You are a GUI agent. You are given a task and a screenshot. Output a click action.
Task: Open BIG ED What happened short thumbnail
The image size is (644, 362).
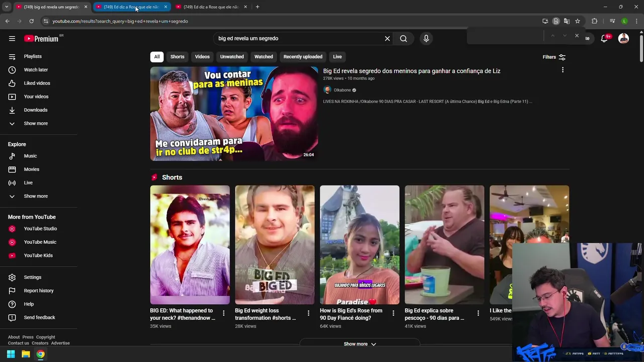pos(190,245)
